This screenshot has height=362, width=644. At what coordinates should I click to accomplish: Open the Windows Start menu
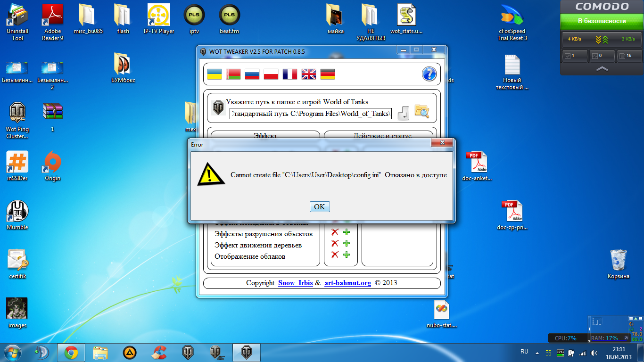pyautogui.click(x=13, y=352)
